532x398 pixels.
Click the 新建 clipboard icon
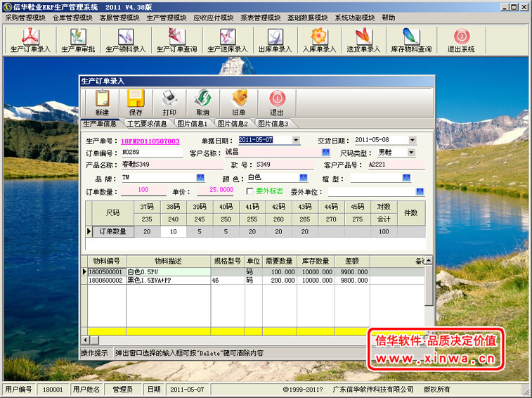102,103
